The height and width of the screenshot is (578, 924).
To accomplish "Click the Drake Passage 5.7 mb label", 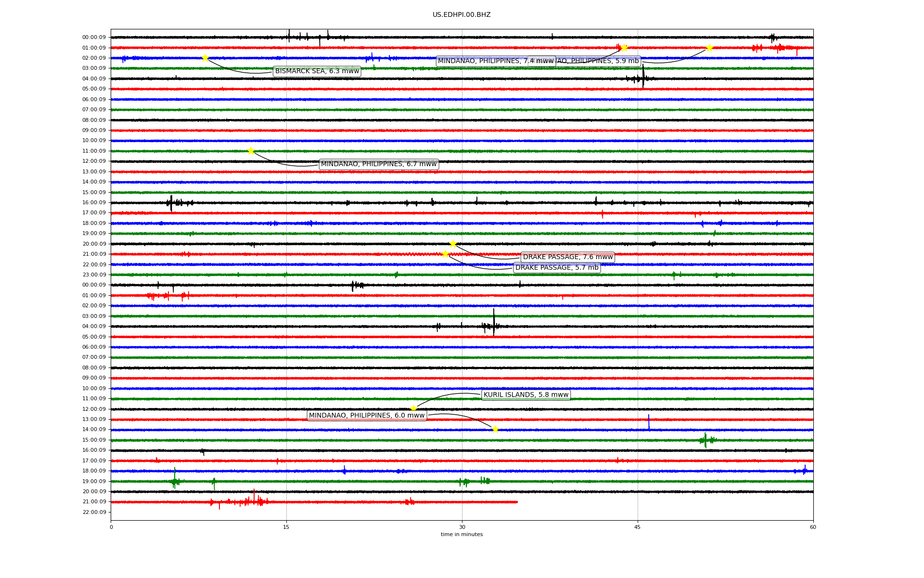I will click(x=556, y=268).
